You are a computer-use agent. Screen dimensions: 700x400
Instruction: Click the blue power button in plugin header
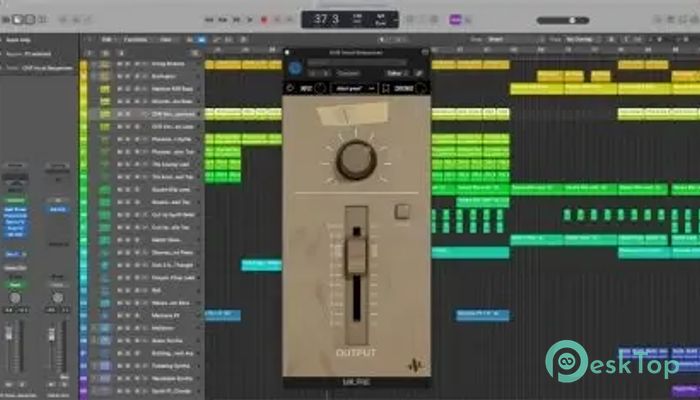click(296, 68)
